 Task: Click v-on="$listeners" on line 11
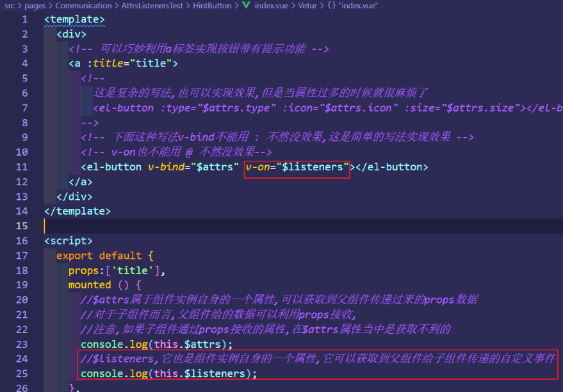(x=297, y=167)
